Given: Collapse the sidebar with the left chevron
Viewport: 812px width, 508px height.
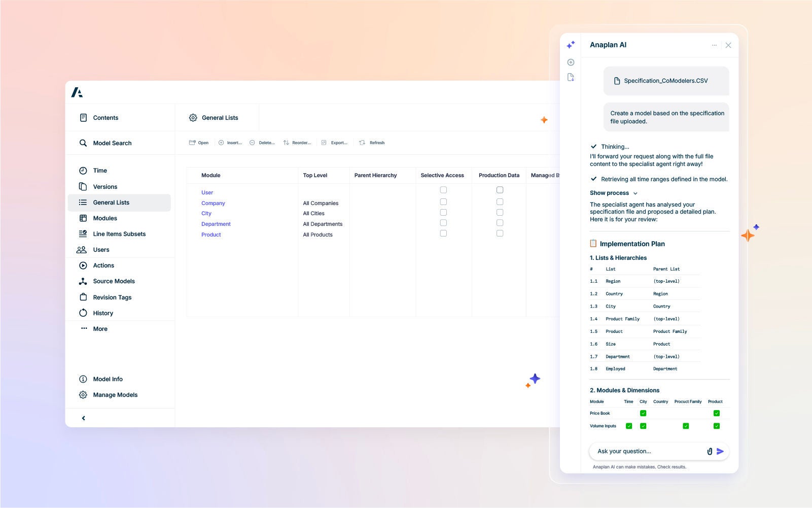Looking at the screenshot, I should tap(84, 418).
